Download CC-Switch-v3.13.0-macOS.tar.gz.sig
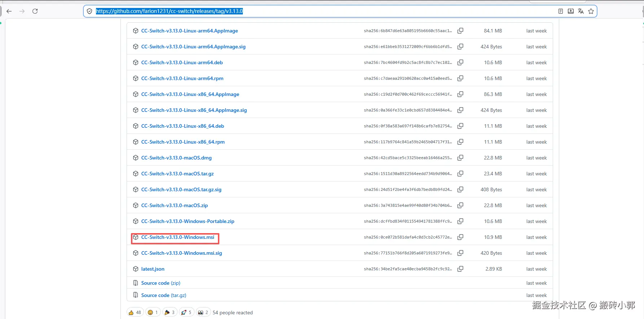The width and height of the screenshot is (644, 319). 181,189
